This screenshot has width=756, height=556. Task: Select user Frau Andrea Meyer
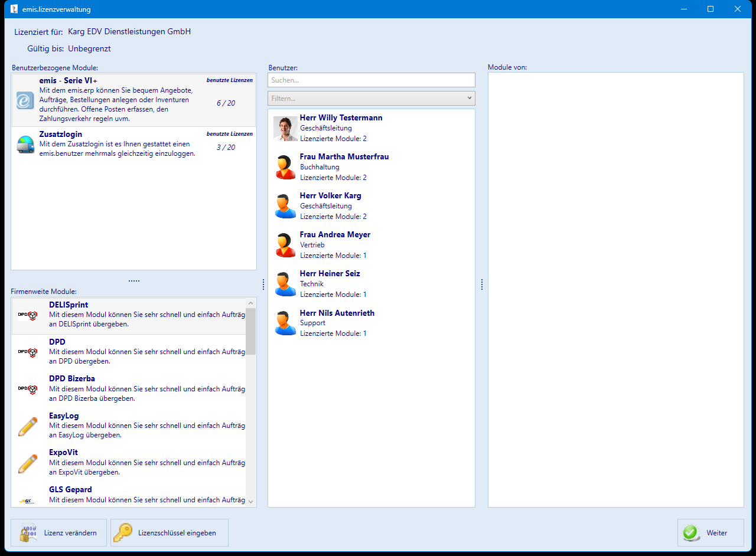372,245
